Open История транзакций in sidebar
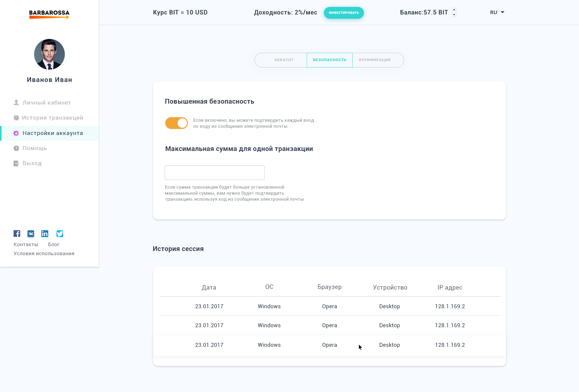This screenshot has width=579, height=392. click(x=52, y=118)
